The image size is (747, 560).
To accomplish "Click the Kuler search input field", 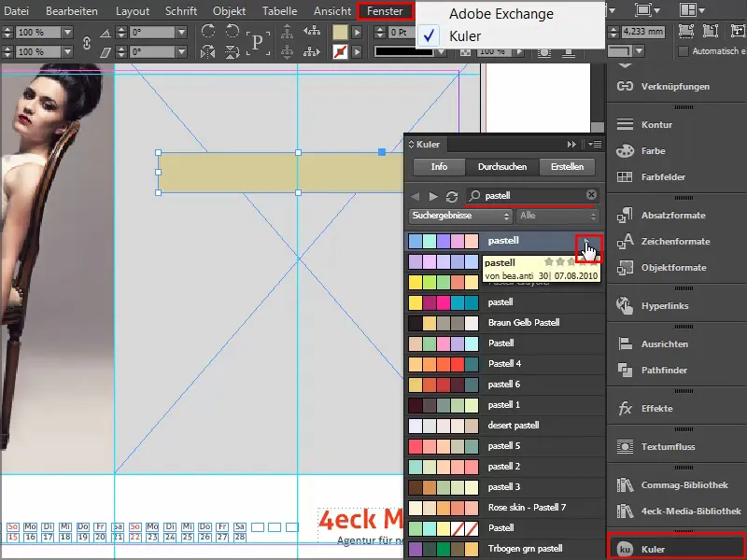I will pyautogui.click(x=533, y=196).
